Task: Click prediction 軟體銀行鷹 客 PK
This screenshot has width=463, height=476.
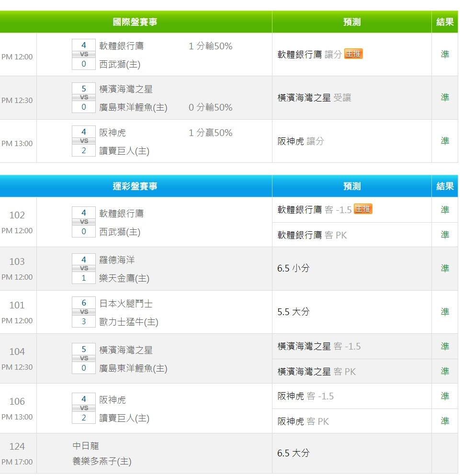Action: pyautogui.click(x=312, y=235)
